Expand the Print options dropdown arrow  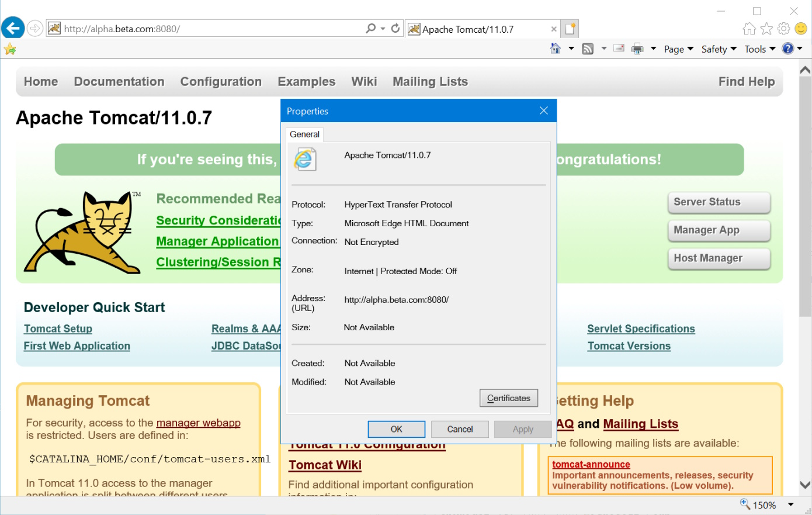653,49
